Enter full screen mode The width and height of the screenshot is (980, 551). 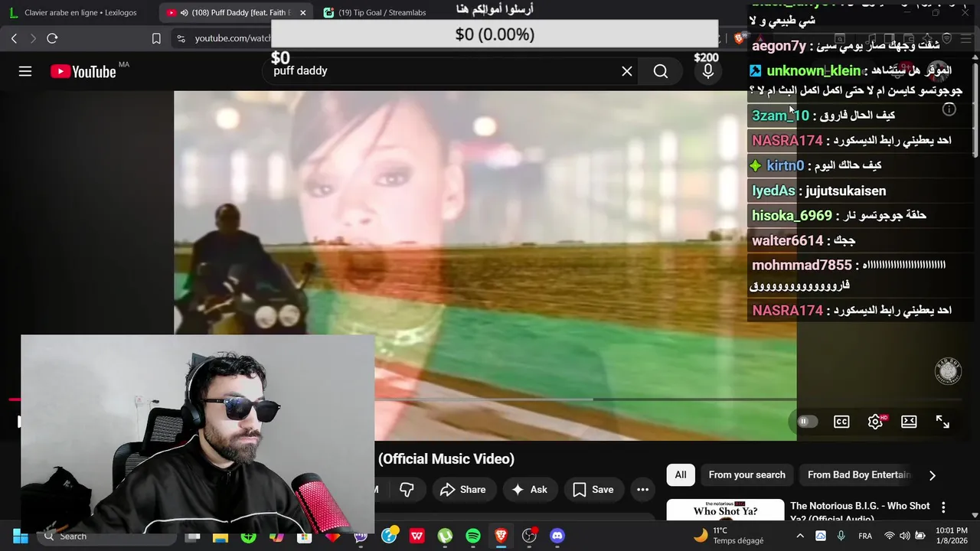click(x=942, y=422)
